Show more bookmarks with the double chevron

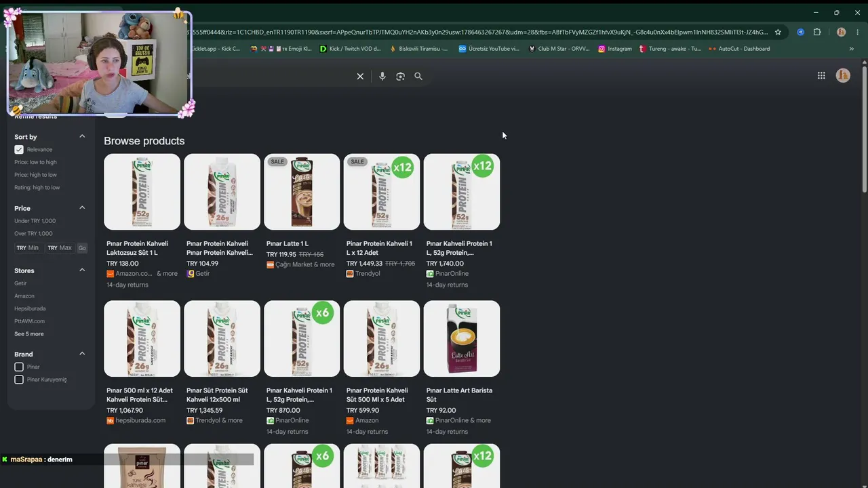click(852, 49)
